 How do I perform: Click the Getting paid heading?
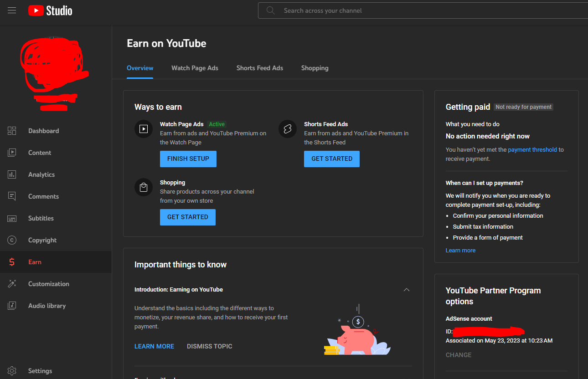point(468,107)
